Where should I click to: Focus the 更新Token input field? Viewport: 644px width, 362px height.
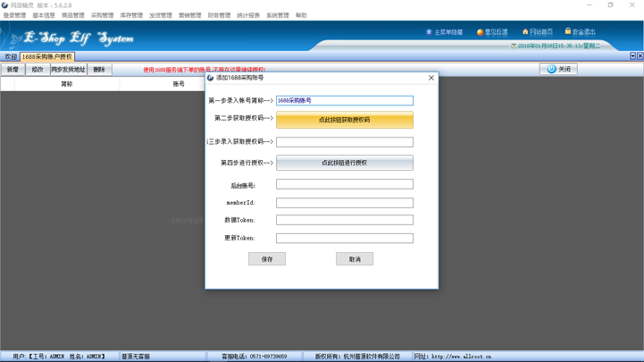click(x=345, y=239)
